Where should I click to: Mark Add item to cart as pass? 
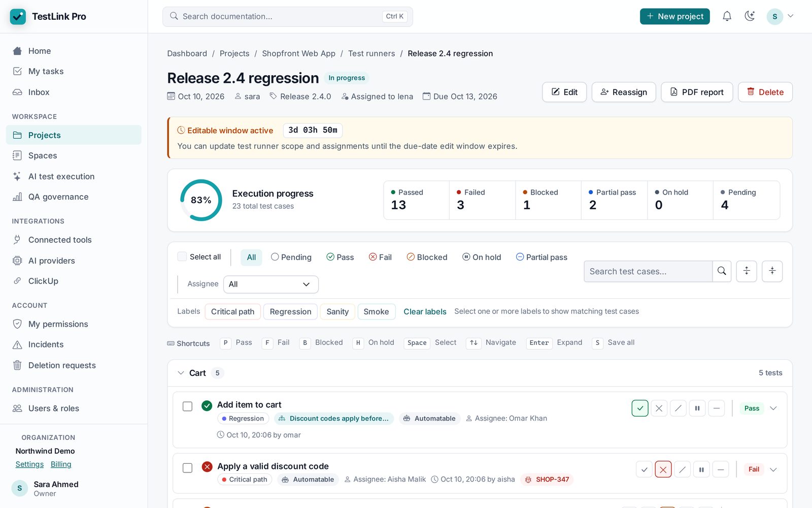tap(640, 408)
